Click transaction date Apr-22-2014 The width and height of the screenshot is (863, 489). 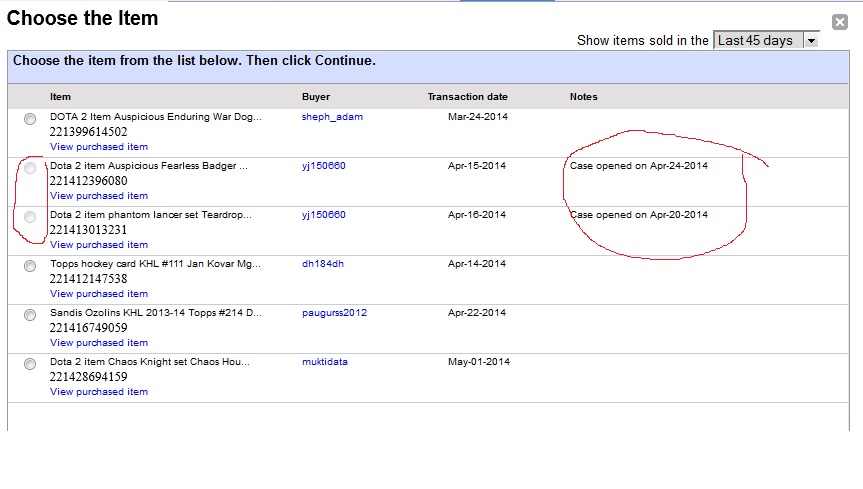pos(477,313)
